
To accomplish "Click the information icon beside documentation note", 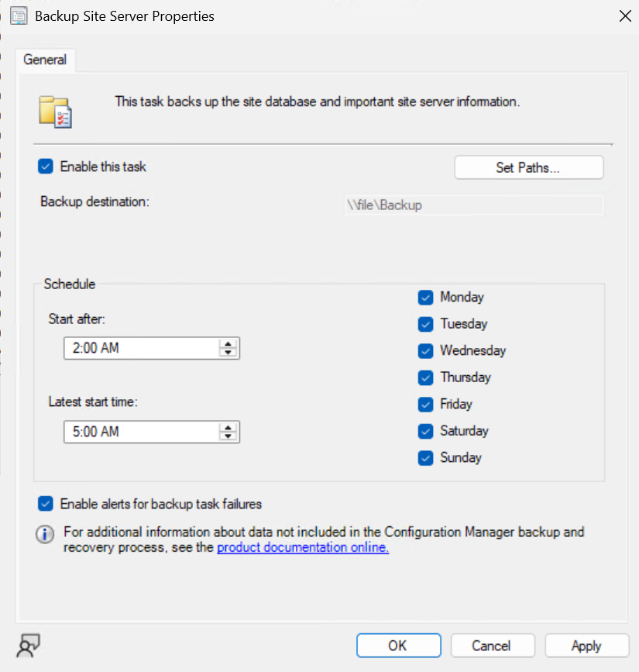I will [x=46, y=534].
